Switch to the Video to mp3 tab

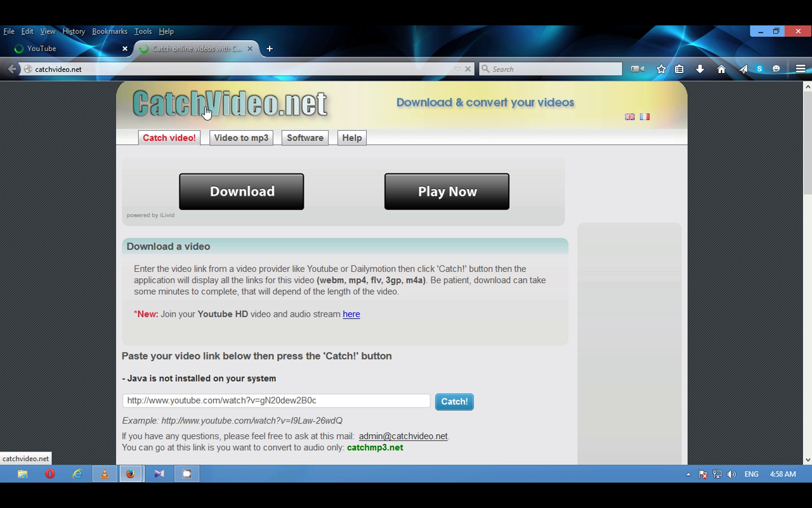pos(240,137)
